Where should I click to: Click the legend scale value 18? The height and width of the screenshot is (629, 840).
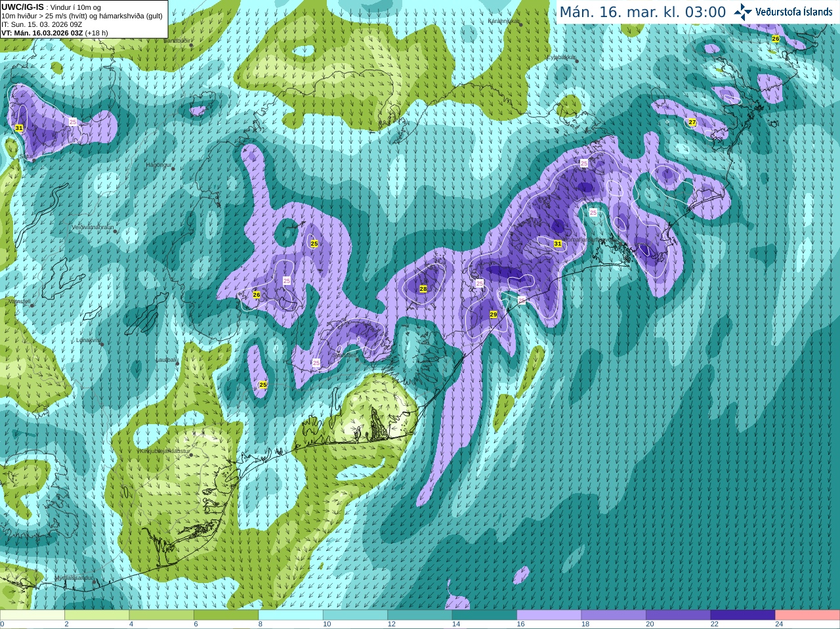(x=585, y=624)
